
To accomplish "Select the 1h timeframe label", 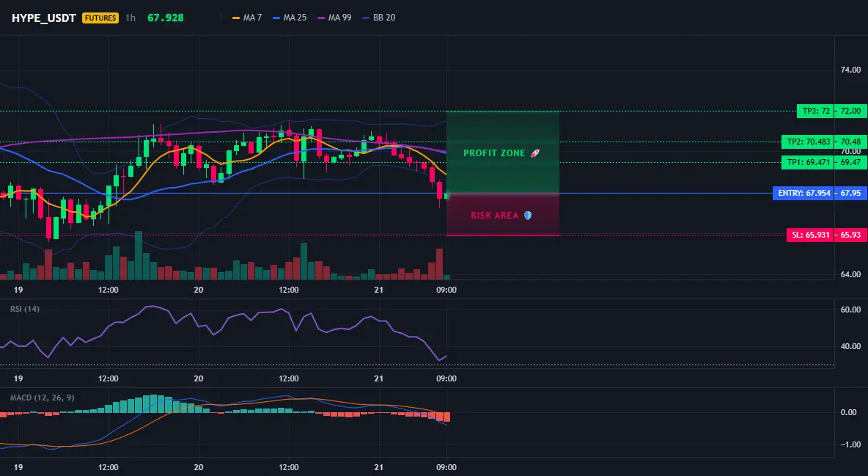I will 130,18.
